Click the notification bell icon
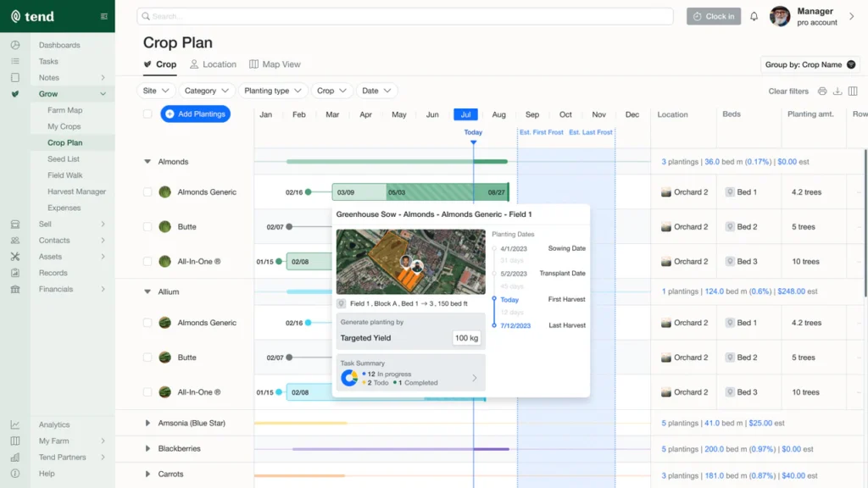Screen dimensions: 868x488 tap(754, 16)
